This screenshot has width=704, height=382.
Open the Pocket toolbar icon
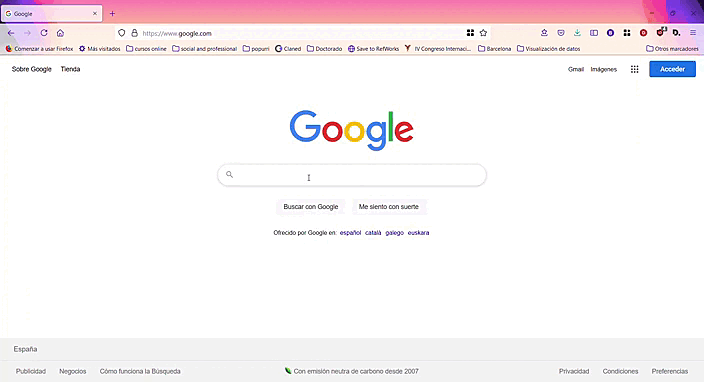pyautogui.click(x=561, y=33)
